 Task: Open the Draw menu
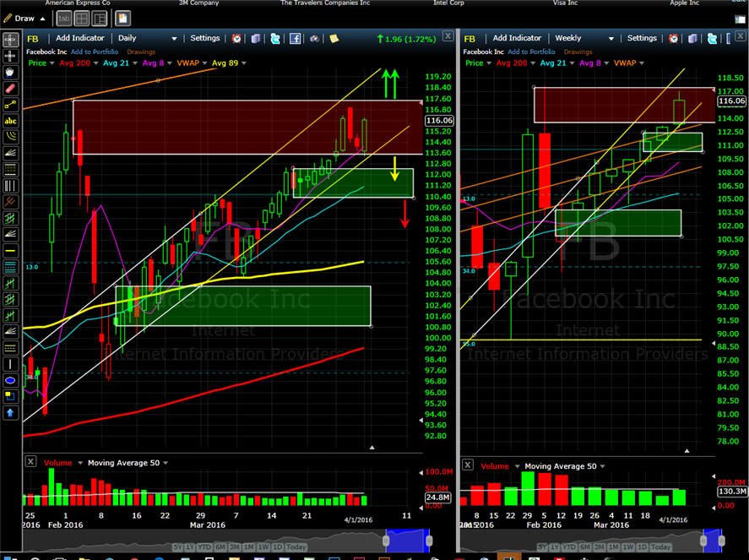[24, 19]
